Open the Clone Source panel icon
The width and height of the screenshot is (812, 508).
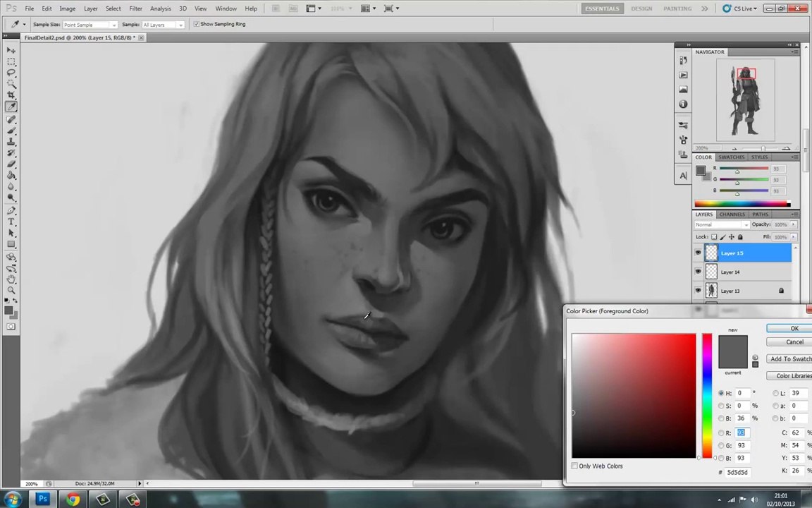683,155
